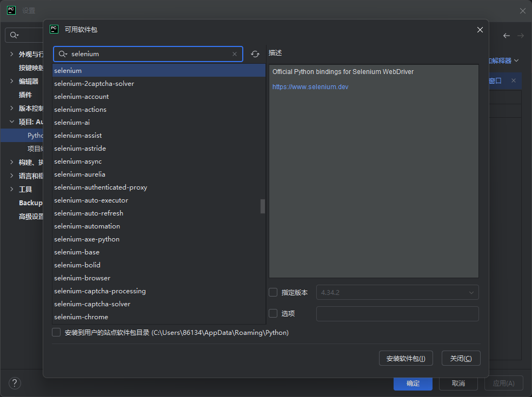The image size is (532, 397).
Task: Select the 按键映射 settings item
Action: 31,68
